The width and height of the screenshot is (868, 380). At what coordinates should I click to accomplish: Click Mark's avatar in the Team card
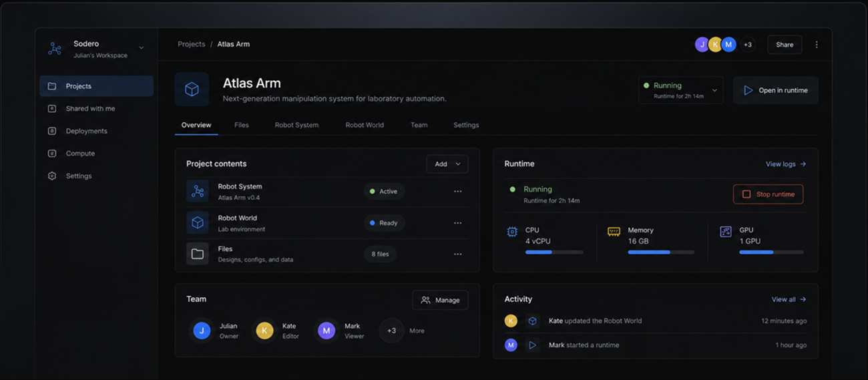[x=327, y=331]
